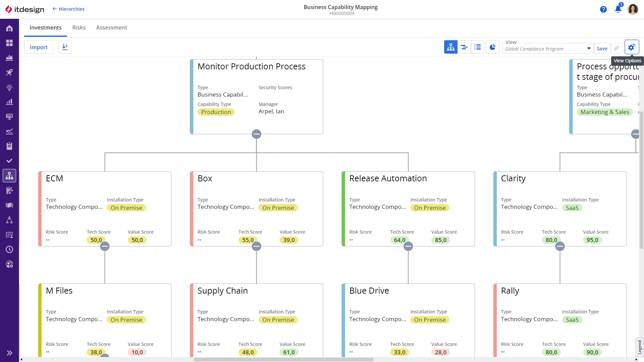The image size is (644, 362).
Task: Switch to the Risks tab
Action: [79, 27]
